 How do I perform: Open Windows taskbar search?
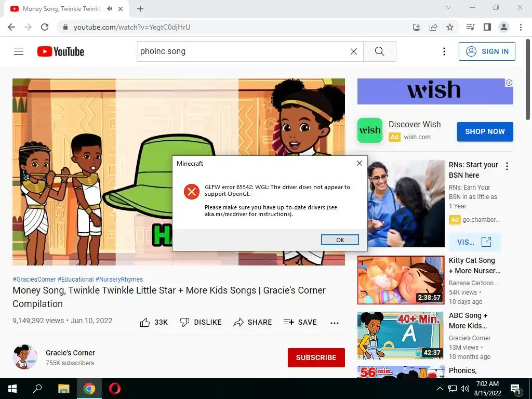tap(37, 389)
